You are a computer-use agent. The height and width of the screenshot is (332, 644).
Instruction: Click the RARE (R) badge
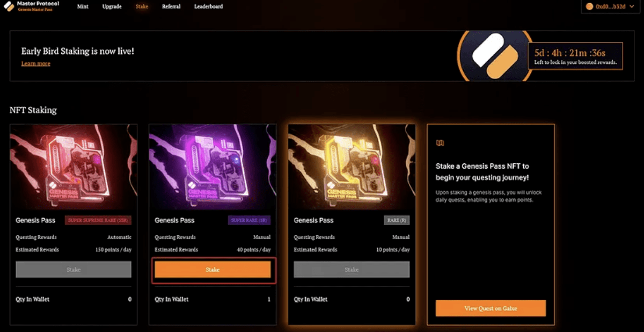(x=397, y=220)
